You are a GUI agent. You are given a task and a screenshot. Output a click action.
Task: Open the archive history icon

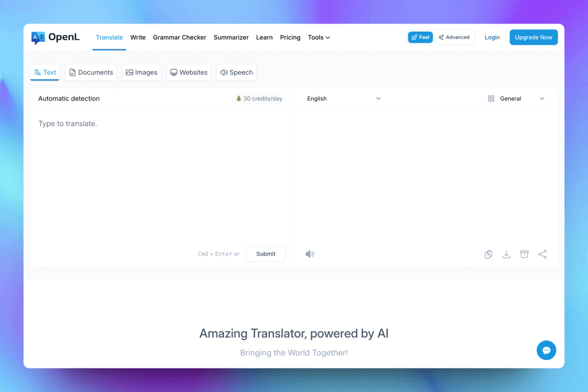[524, 254]
